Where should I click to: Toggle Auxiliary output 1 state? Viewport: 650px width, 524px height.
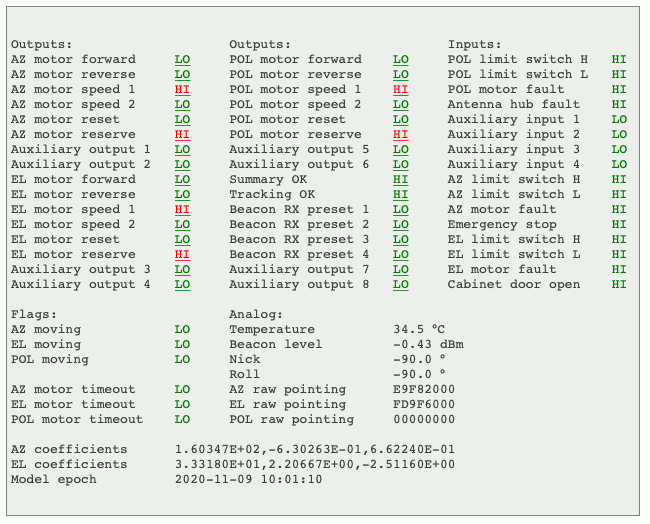[182, 150]
